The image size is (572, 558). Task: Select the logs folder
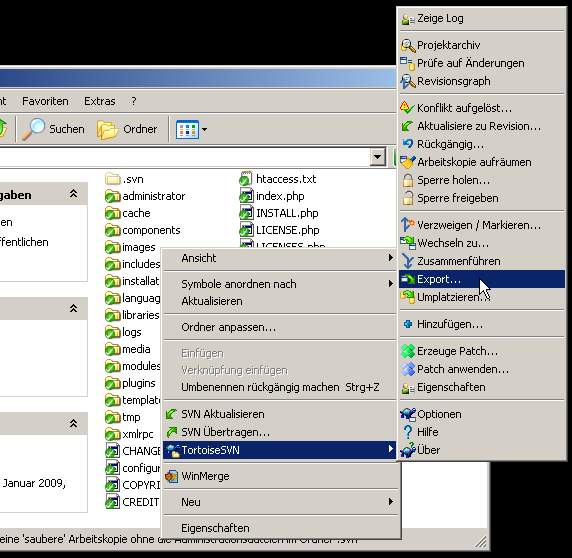tap(123, 332)
